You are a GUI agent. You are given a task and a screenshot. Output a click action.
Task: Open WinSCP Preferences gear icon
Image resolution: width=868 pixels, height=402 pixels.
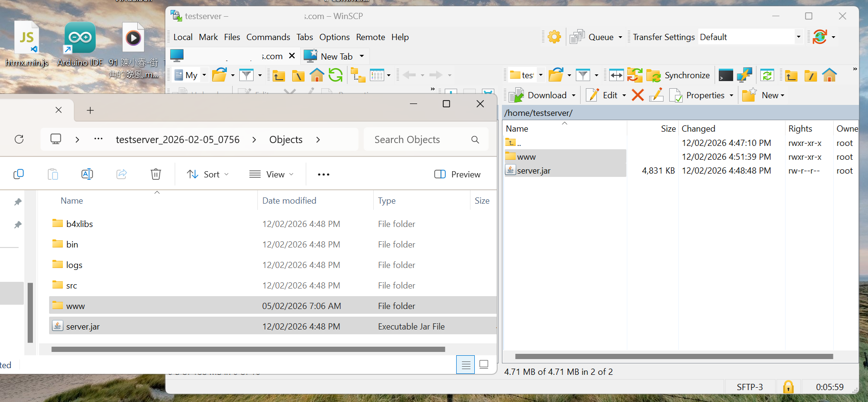tap(554, 37)
